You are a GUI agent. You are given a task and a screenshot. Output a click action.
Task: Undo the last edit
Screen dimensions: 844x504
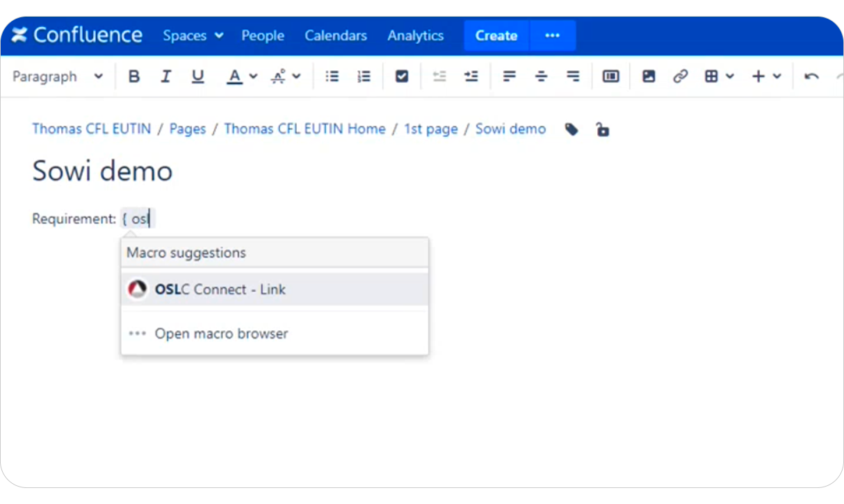811,76
